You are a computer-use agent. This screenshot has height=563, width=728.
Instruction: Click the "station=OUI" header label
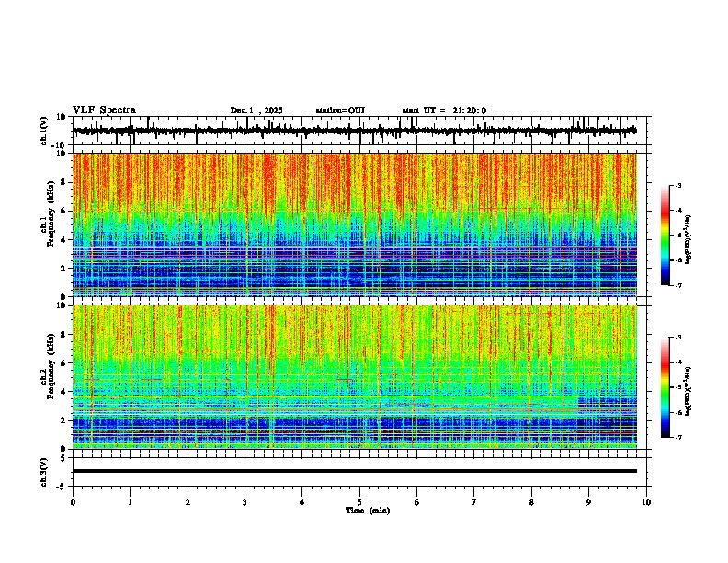tap(340, 110)
